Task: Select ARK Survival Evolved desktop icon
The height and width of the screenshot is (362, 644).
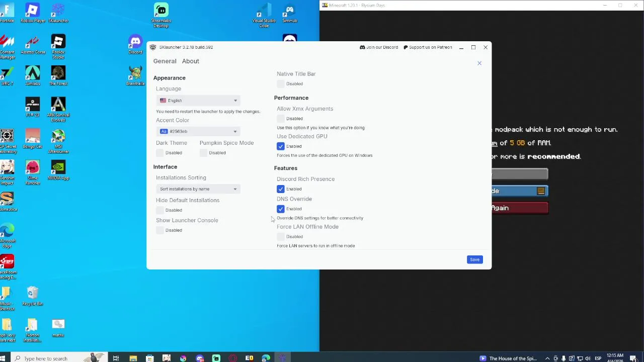Action: pos(58,109)
